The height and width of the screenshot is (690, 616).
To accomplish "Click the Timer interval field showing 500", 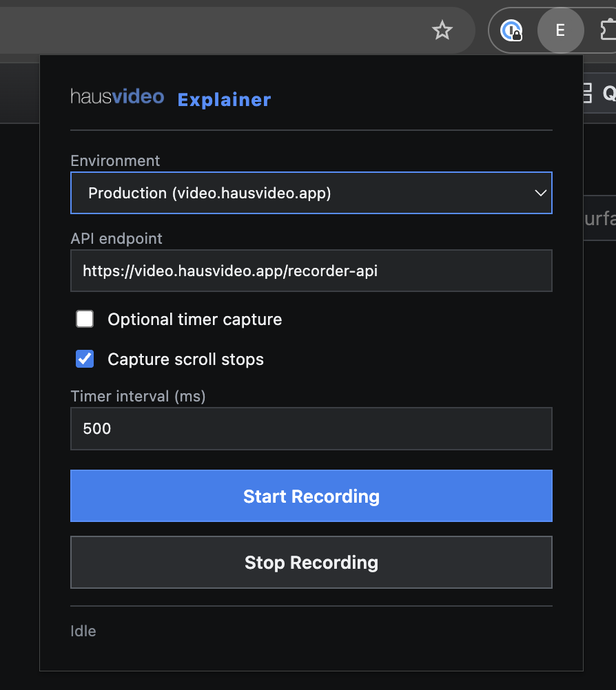I will [311, 428].
